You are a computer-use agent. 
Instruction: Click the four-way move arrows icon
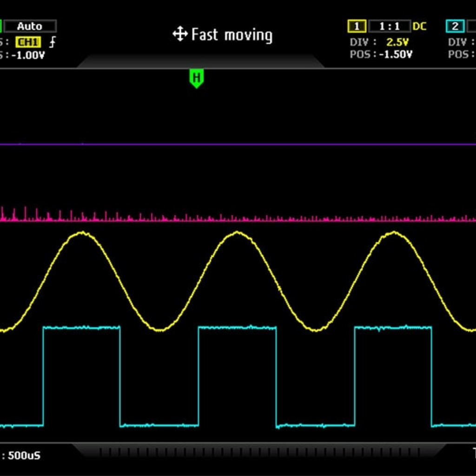[x=180, y=34]
